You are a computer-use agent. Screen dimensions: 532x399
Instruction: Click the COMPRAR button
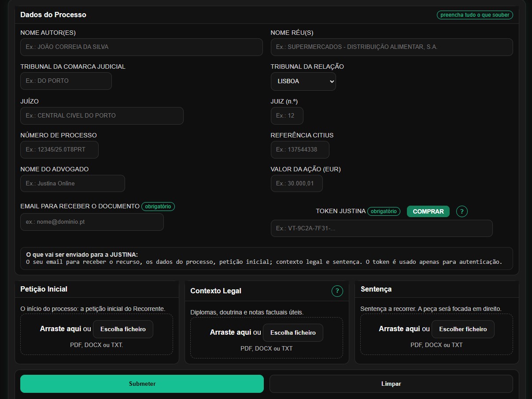428,211
